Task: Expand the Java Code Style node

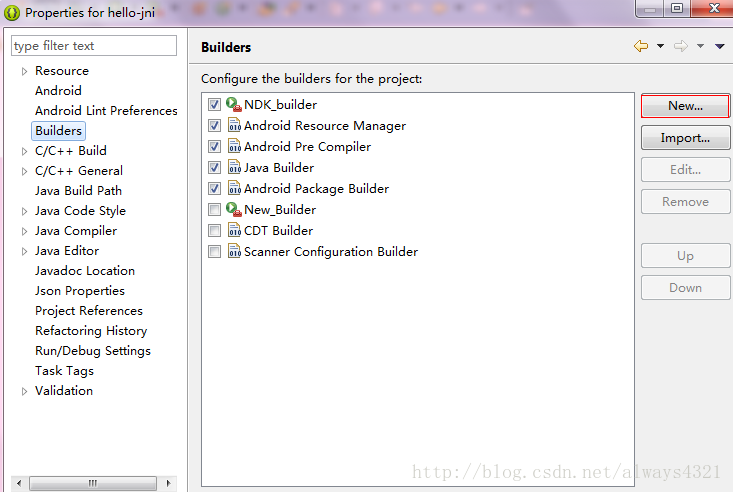Action: click(x=24, y=211)
